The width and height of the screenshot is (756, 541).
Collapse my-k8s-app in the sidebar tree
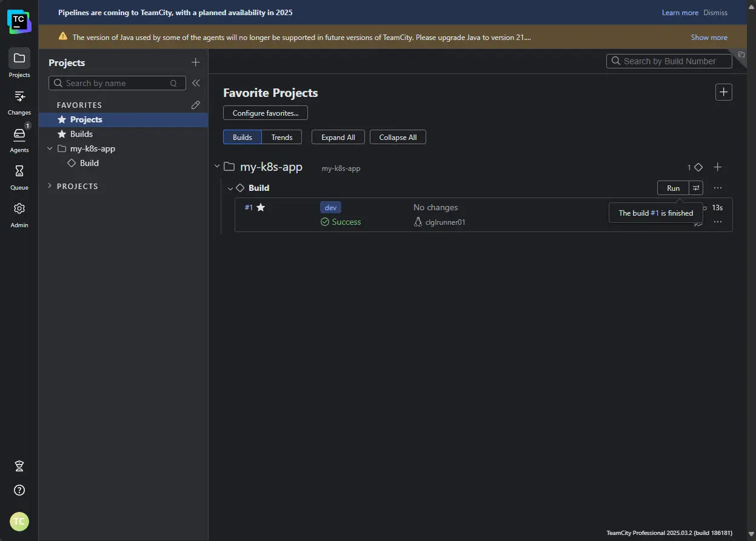point(50,148)
